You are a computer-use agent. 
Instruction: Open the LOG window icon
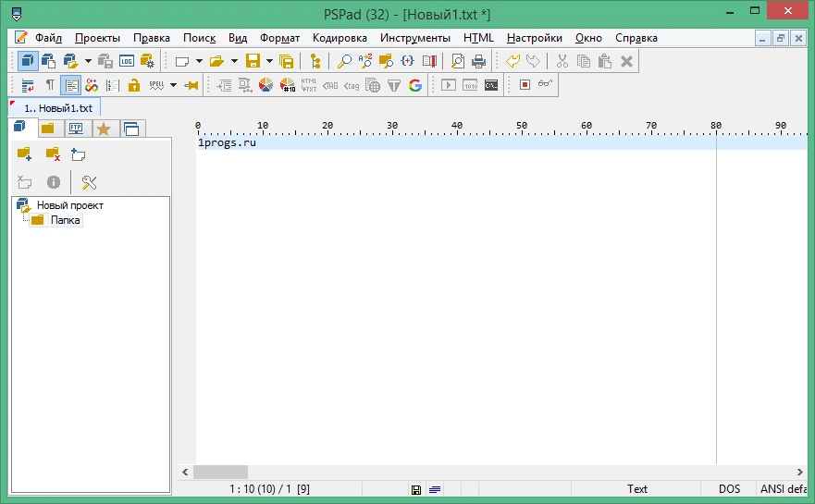click(127, 61)
